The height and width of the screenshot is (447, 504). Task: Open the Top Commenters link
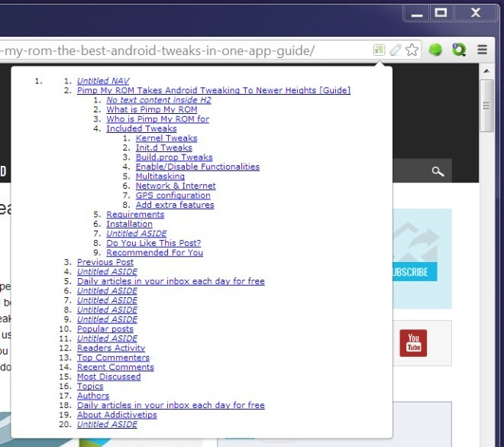[x=113, y=358]
